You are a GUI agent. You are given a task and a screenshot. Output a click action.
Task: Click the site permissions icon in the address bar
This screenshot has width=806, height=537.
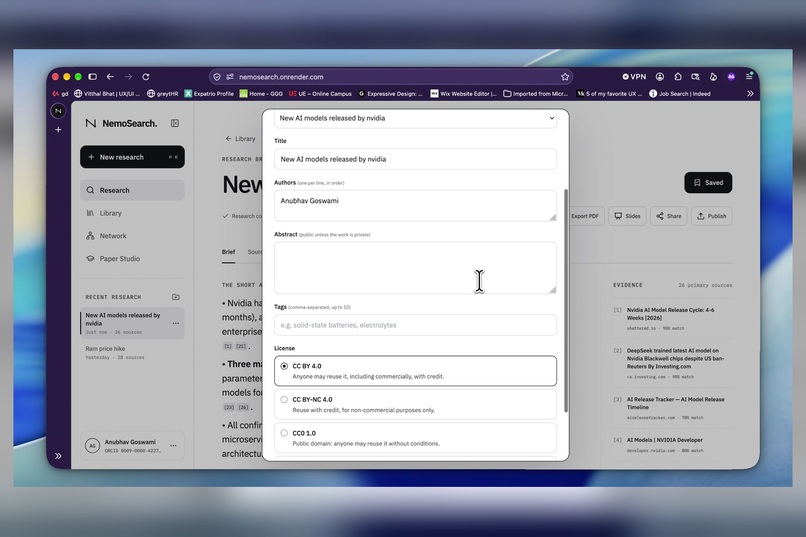230,77
